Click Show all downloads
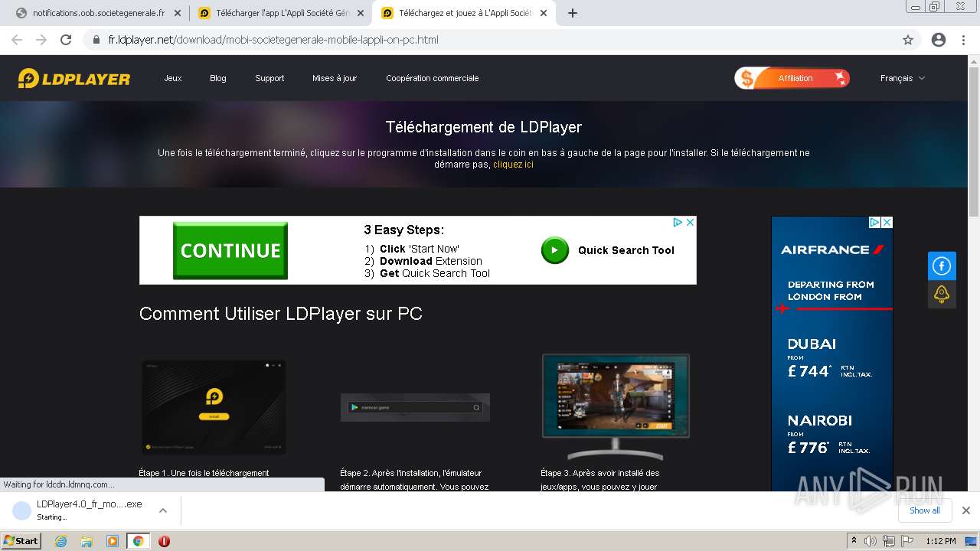Viewport: 980px width, 551px height. point(925,510)
